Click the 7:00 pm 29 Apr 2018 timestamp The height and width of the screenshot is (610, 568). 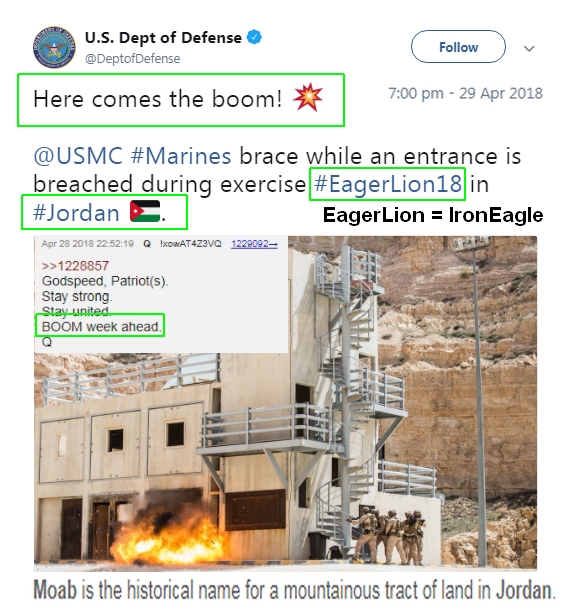(465, 93)
